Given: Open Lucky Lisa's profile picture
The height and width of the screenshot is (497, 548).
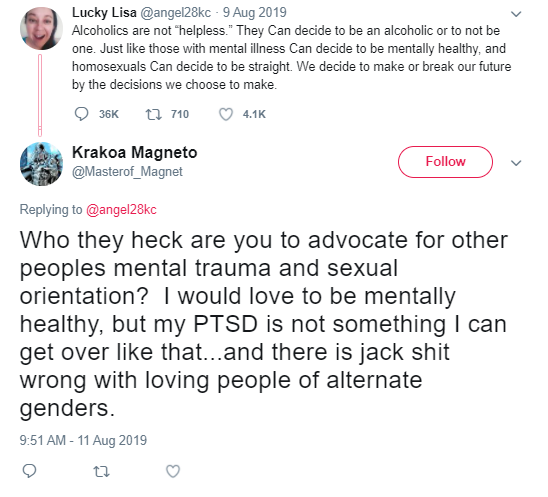Looking at the screenshot, I should [41, 28].
